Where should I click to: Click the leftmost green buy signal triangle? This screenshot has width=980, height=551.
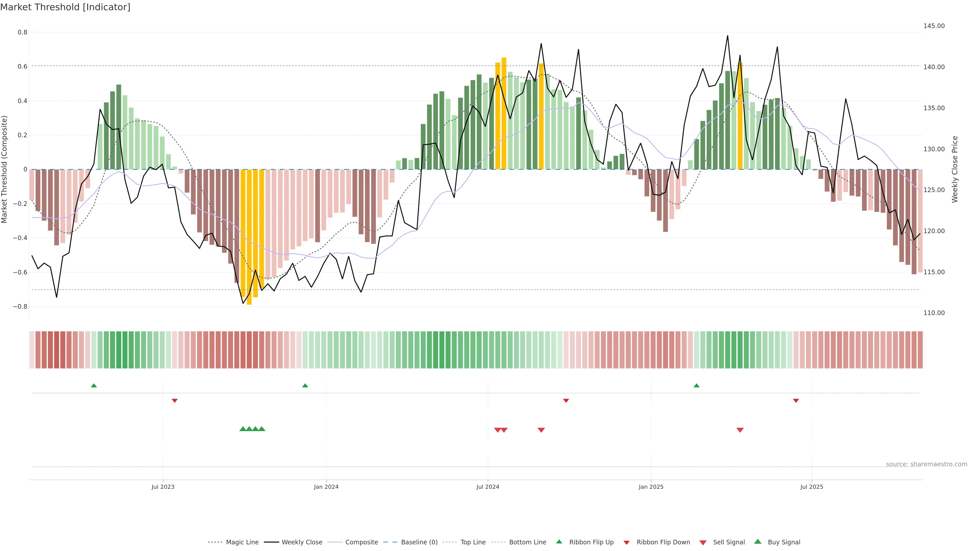(x=243, y=429)
